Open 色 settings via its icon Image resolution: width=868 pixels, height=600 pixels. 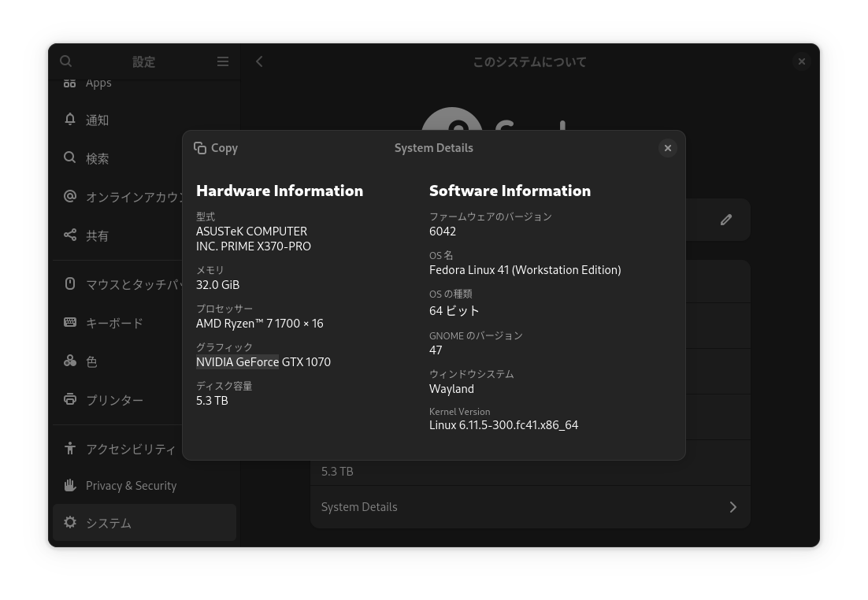70,361
